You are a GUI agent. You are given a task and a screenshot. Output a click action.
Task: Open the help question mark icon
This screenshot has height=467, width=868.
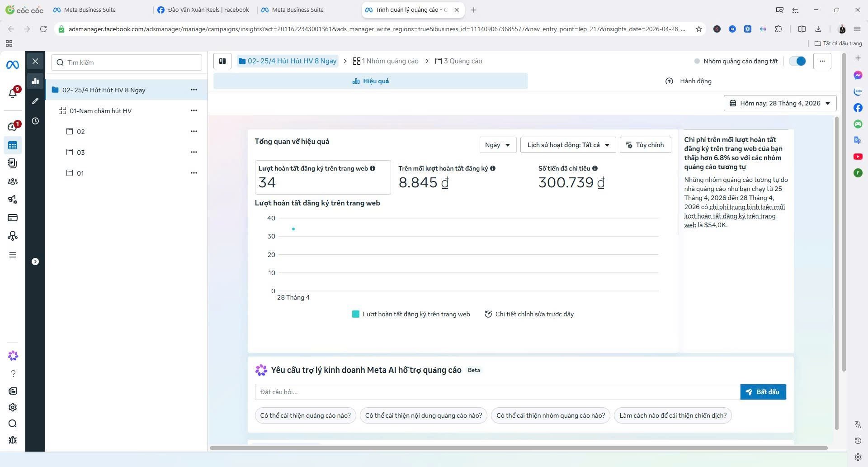click(13, 373)
